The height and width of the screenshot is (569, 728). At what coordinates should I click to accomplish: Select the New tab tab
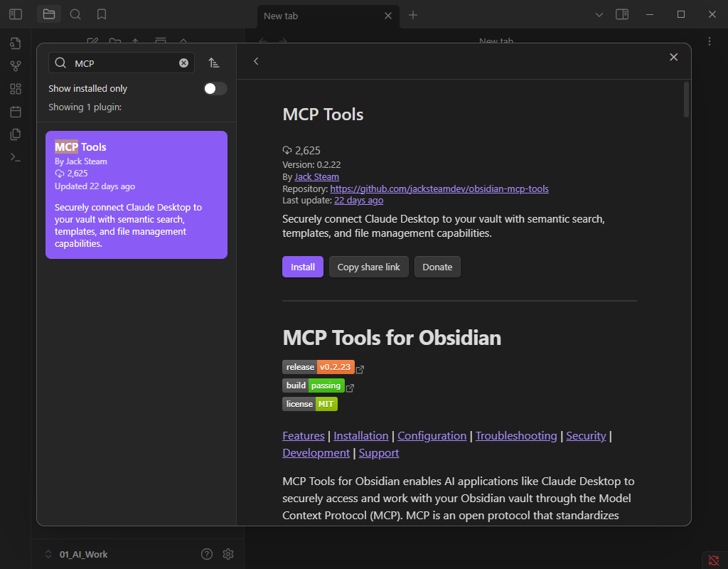coord(328,16)
